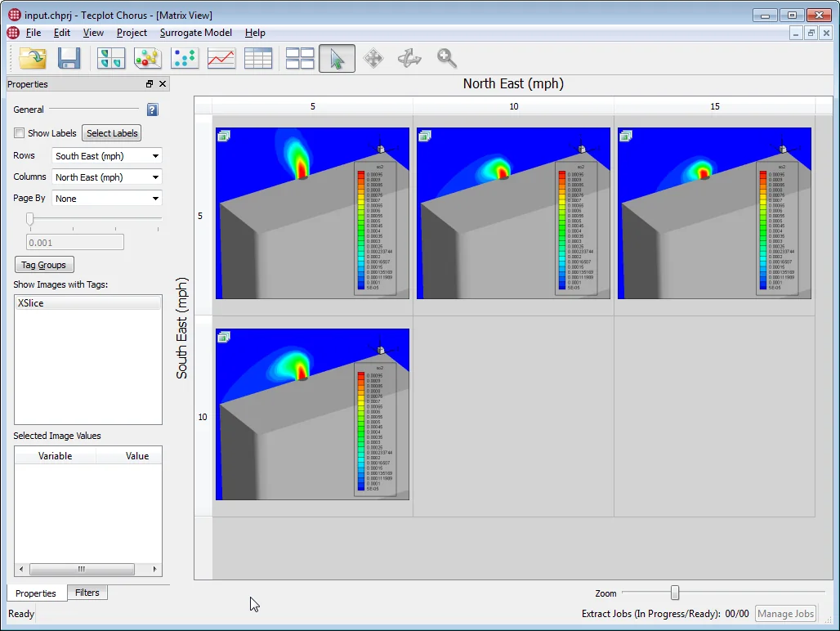Open the Surrogate Model menu
This screenshot has width=840, height=631.
[195, 33]
